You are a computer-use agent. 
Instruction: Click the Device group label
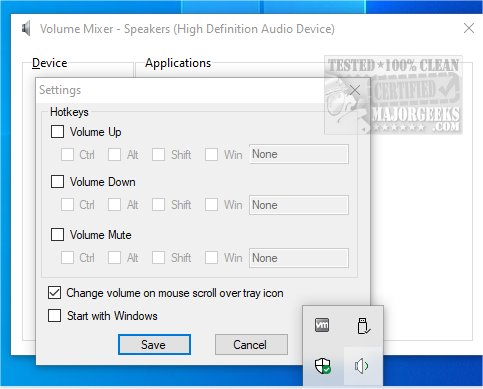pos(50,63)
